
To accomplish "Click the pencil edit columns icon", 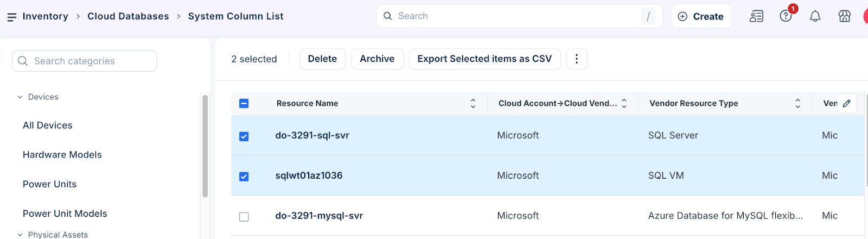I will (846, 103).
